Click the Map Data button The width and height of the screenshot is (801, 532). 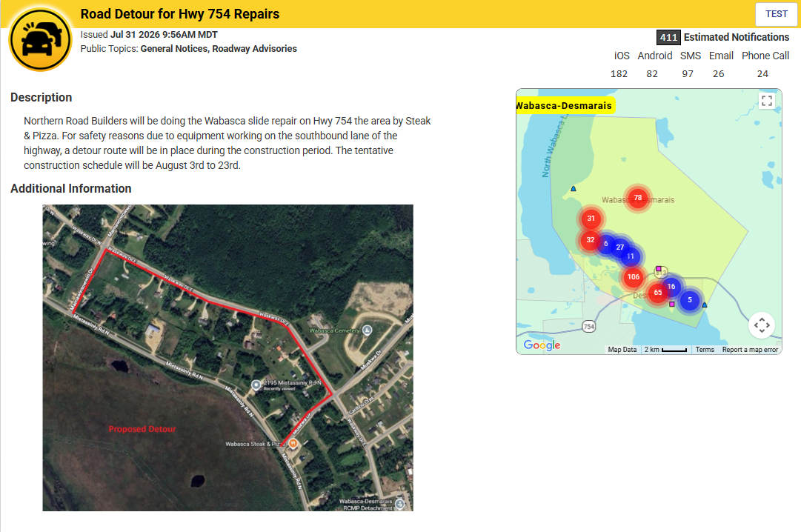(x=622, y=350)
